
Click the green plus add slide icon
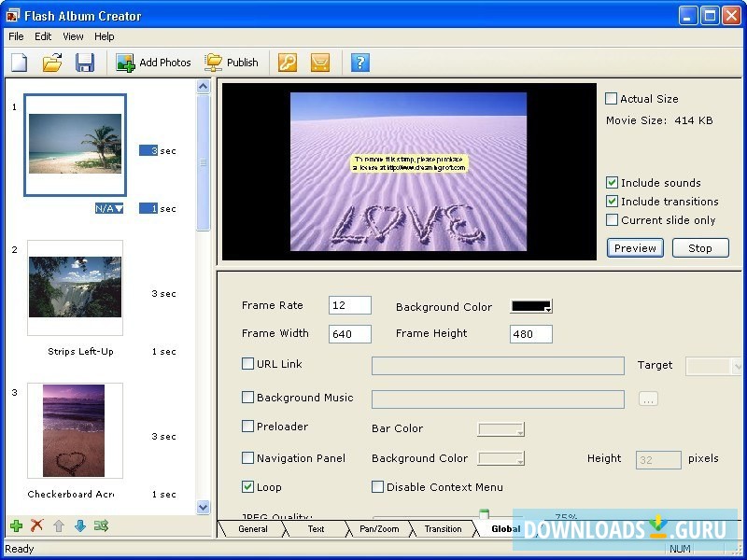16,526
